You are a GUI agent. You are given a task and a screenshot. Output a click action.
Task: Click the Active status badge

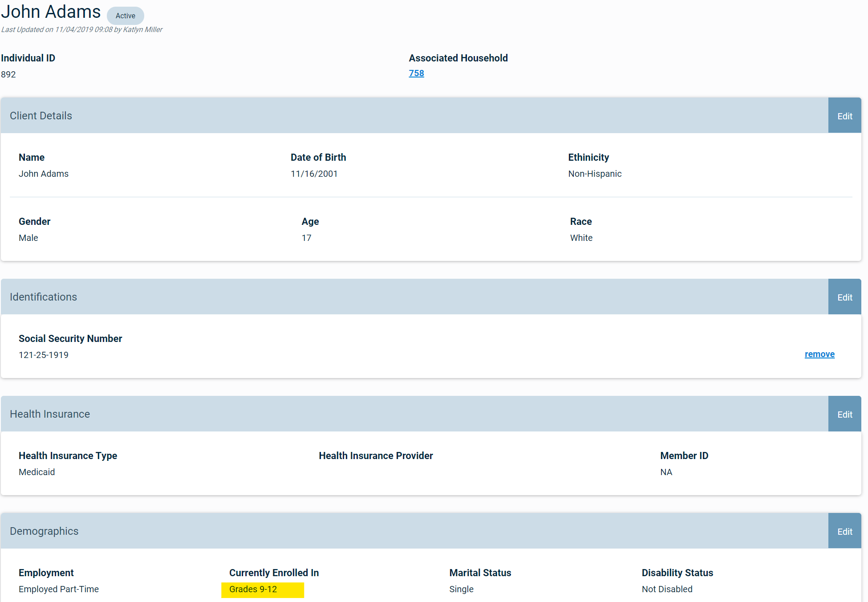(126, 16)
